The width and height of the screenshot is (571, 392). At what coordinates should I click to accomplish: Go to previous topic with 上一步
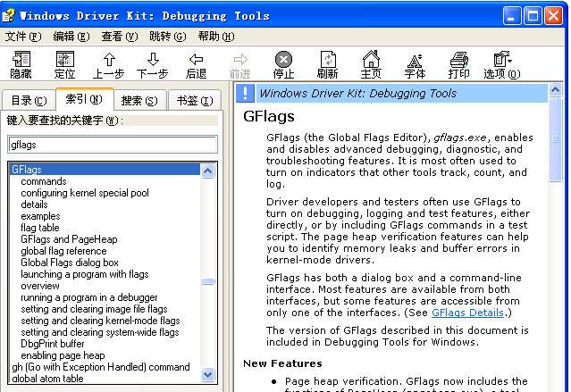click(108, 65)
